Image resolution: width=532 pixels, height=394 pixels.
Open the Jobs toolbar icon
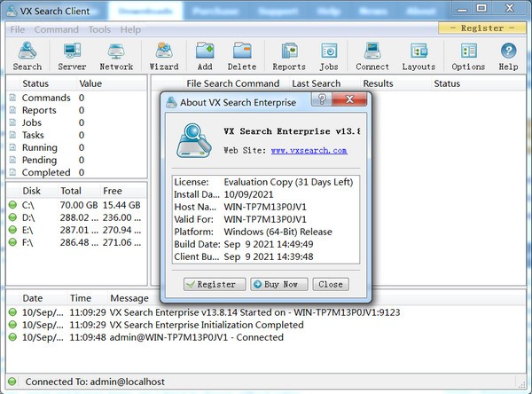pyautogui.click(x=329, y=55)
